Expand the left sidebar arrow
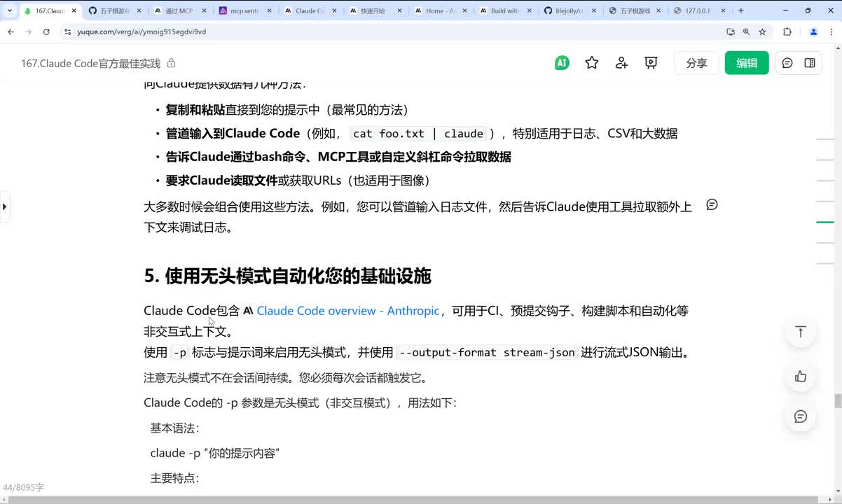This screenshot has height=504, width=842. [x=4, y=206]
